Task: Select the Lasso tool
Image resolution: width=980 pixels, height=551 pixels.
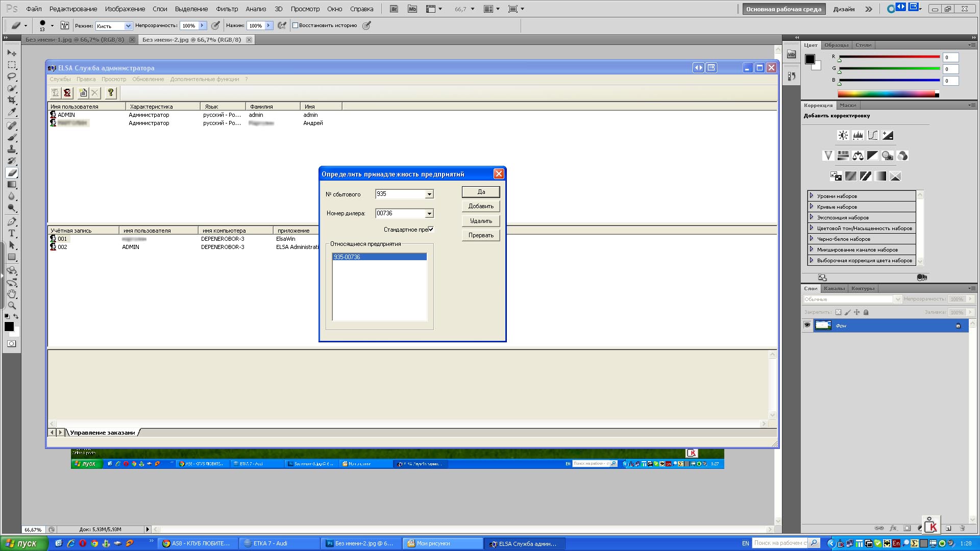Action: tap(12, 77)
